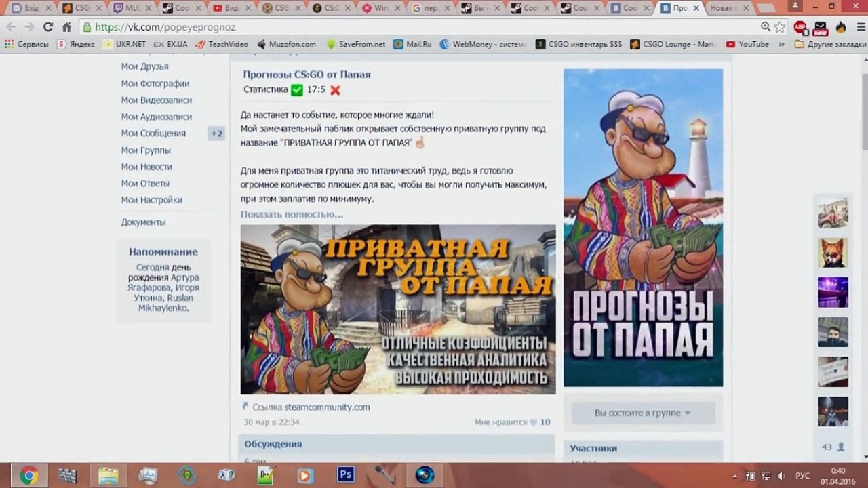Open the flame extension icon in toolbar

[x=841, y=27]
